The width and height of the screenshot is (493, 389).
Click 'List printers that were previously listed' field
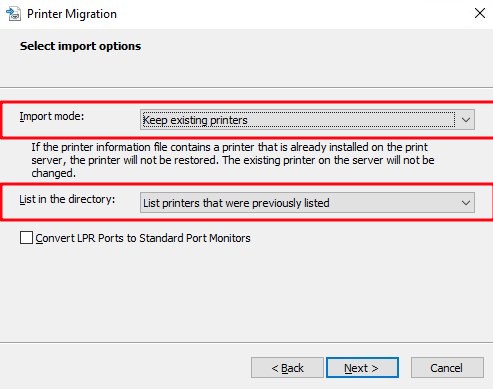coord(307,203)
